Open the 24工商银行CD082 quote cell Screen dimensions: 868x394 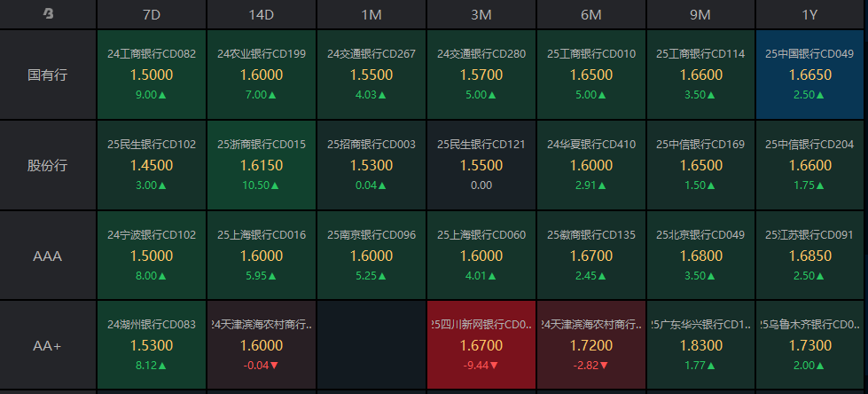tap(152, 75)
